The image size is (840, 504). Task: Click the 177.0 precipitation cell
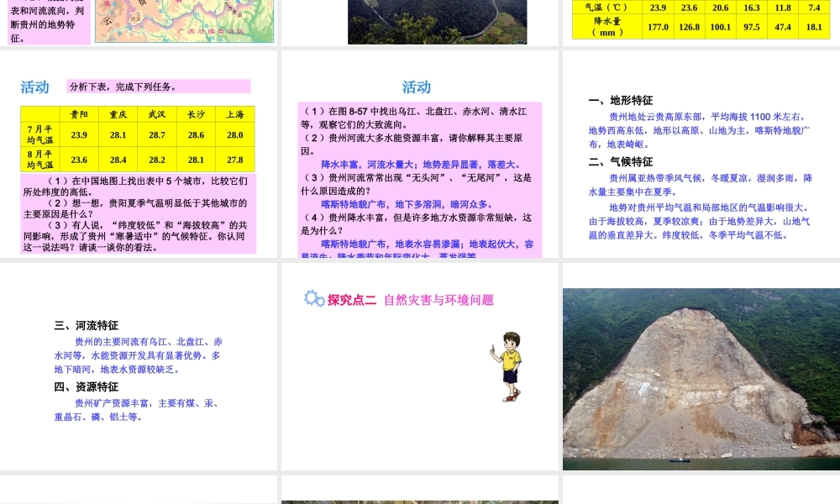point(658,27)
